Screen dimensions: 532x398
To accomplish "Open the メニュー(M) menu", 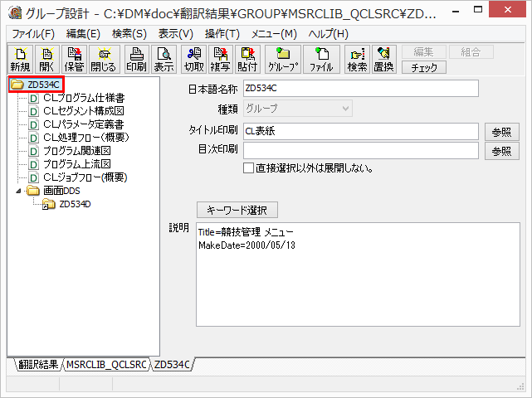I will [274, 34].
